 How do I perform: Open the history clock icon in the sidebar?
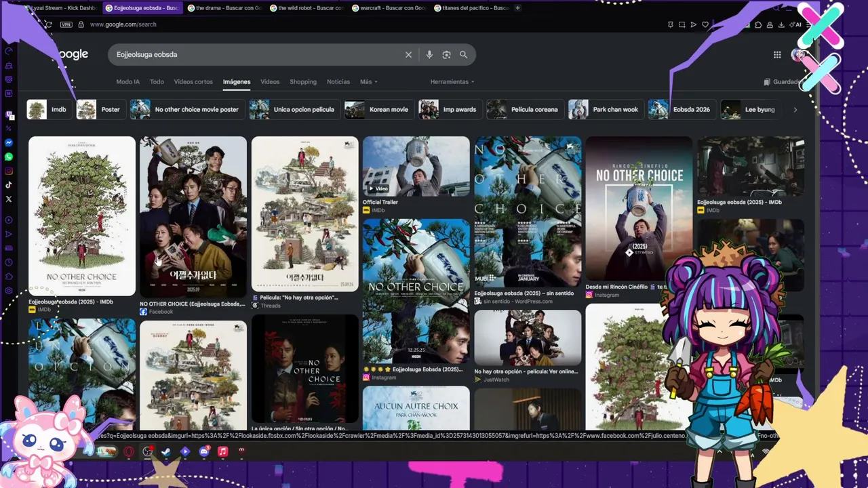pyautogui.click(x=9, y=262)
